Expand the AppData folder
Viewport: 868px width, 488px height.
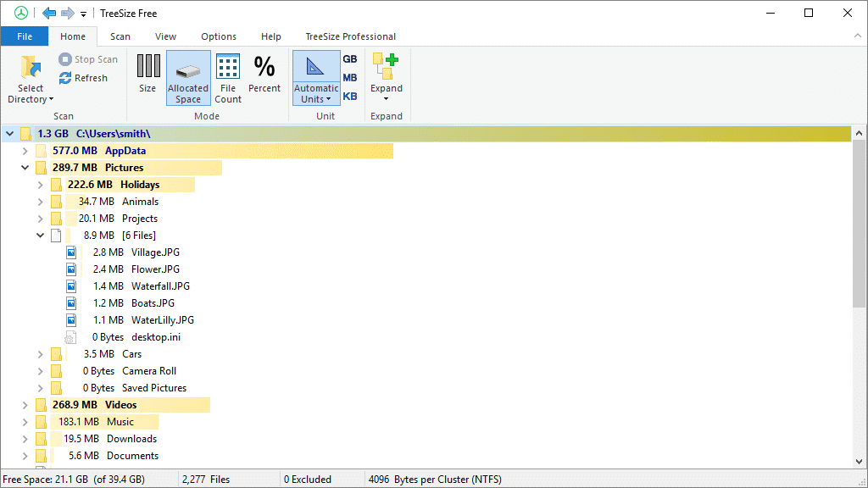(25, 151)
